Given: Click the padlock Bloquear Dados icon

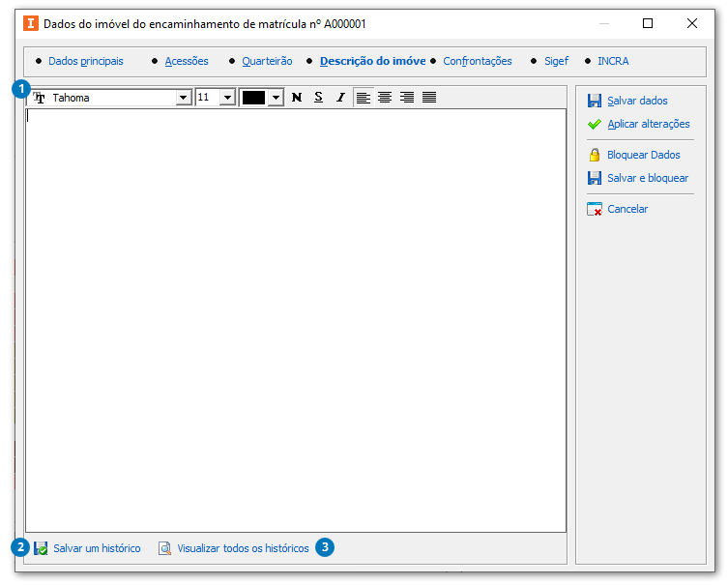Looking at the screenshot, I should [x=595, y=155].
